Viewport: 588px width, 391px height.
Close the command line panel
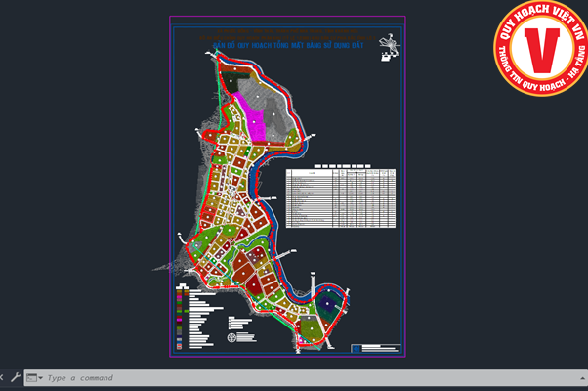coord(3,377)
